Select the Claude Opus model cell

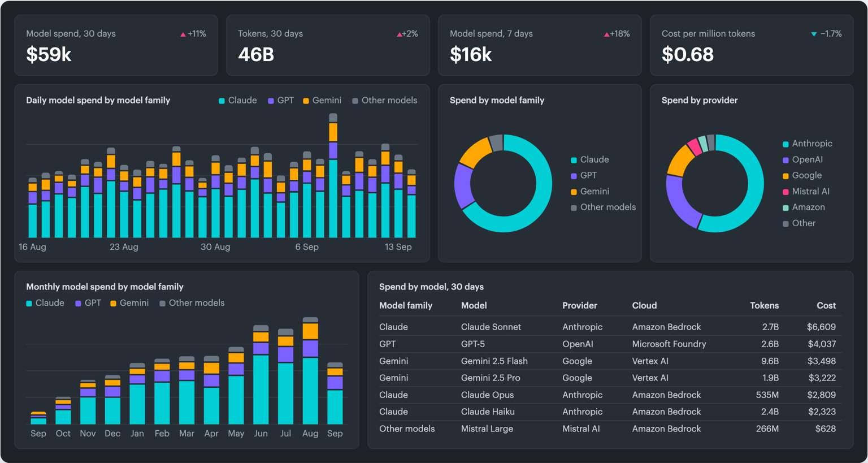[x=487, y=395]
